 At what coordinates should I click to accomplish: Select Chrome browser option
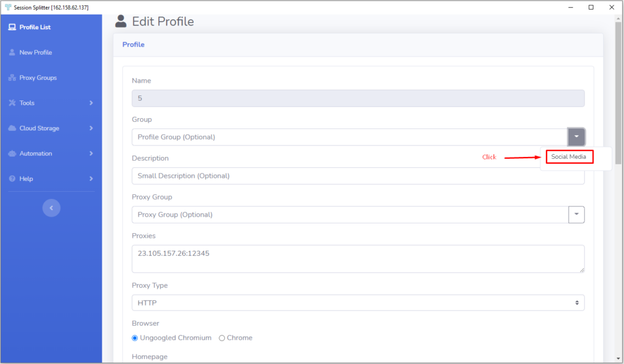222,338
